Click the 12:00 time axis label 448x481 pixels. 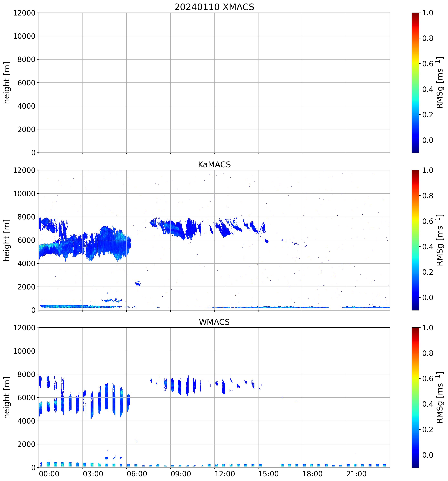[225, 474]
